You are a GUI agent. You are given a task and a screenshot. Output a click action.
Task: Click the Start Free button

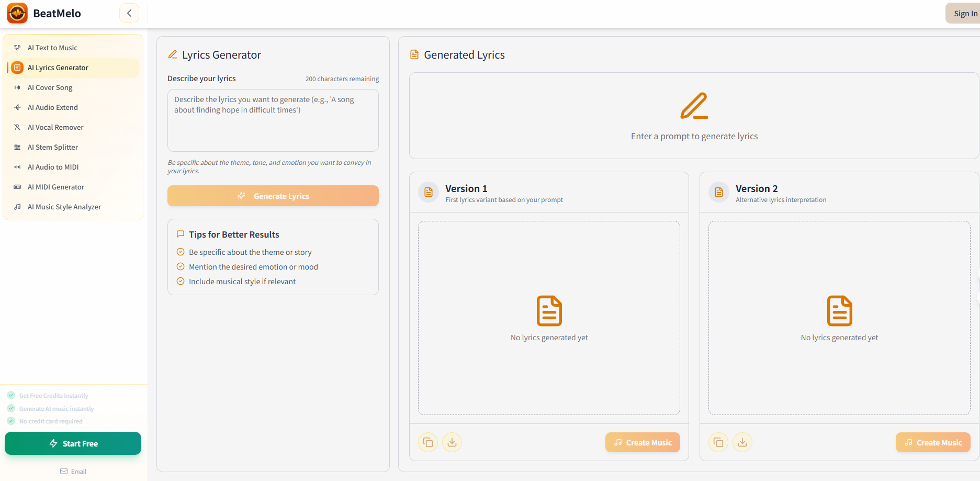pyautogui.click(x=73, y=443)
